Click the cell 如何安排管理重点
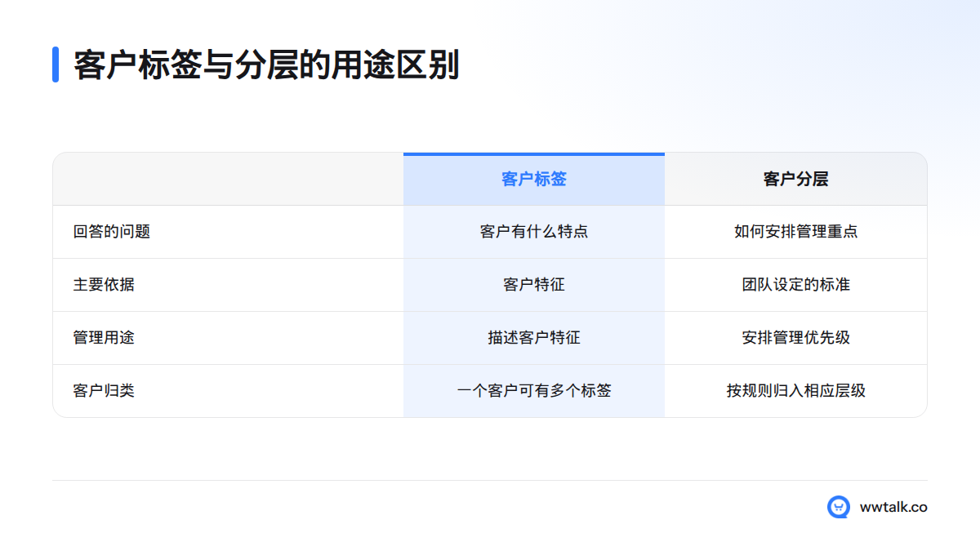 796,232
